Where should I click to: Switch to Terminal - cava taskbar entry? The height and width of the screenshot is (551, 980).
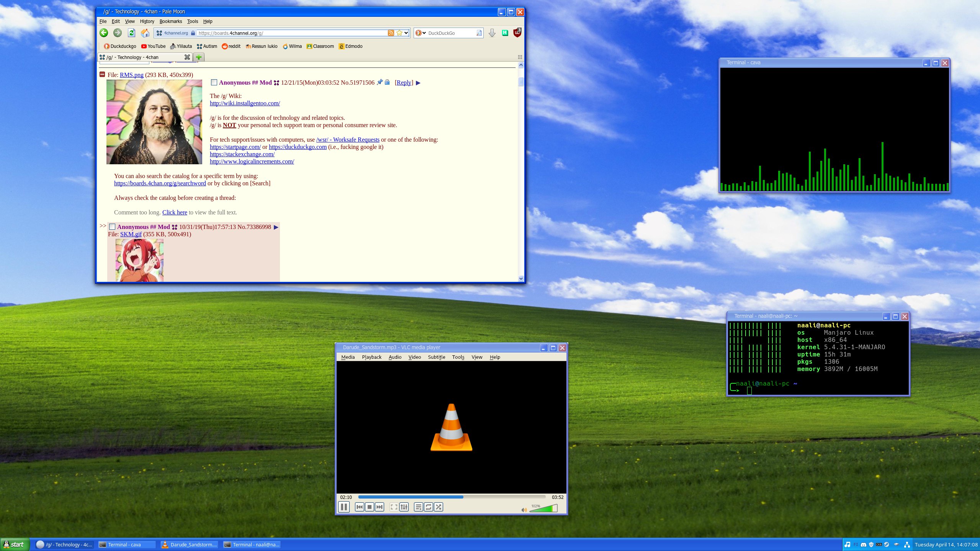126,544
